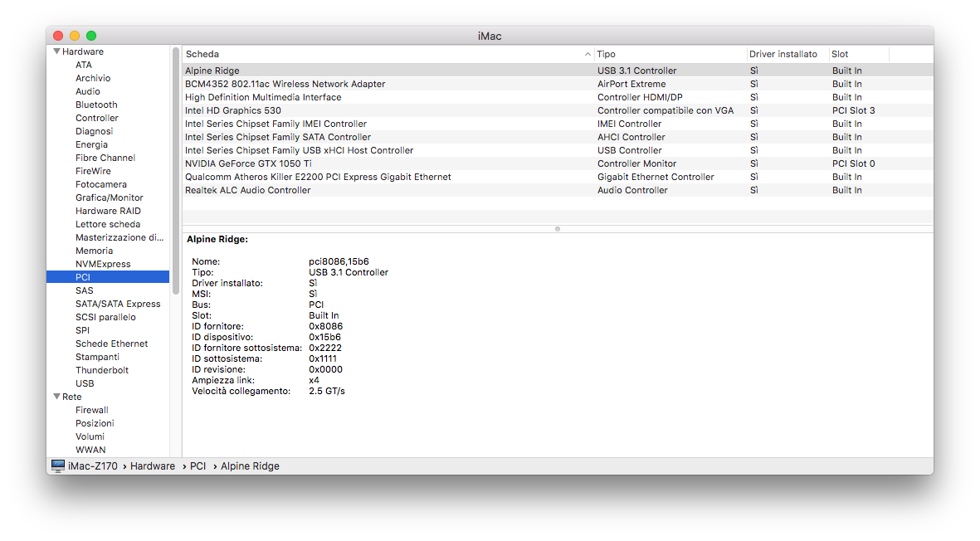Click Gigabit Ethernet Controller type cell
980x541 pixels.
tap(656, 177)
